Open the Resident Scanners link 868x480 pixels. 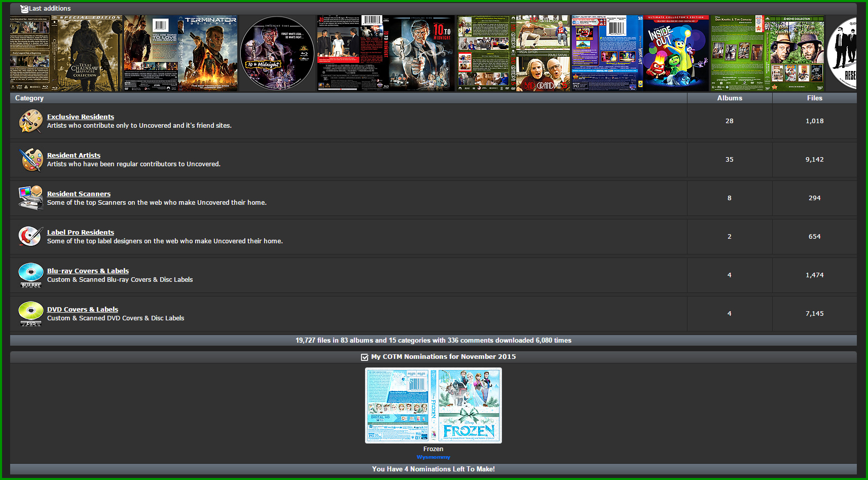point(79,194)
